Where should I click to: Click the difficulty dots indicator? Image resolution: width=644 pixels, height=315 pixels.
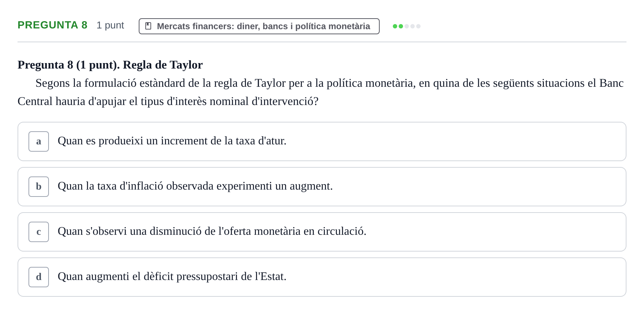[x=406, y=26]
